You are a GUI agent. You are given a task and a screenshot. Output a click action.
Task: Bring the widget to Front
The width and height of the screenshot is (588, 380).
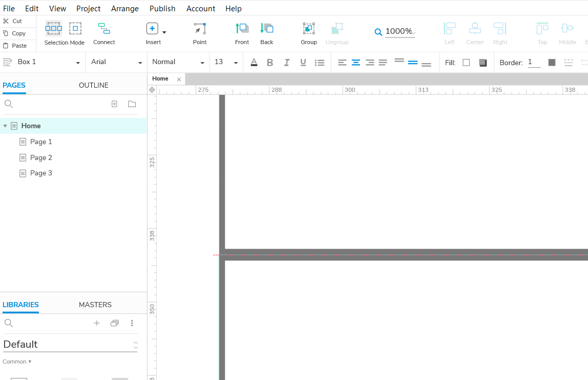[242, 29]
